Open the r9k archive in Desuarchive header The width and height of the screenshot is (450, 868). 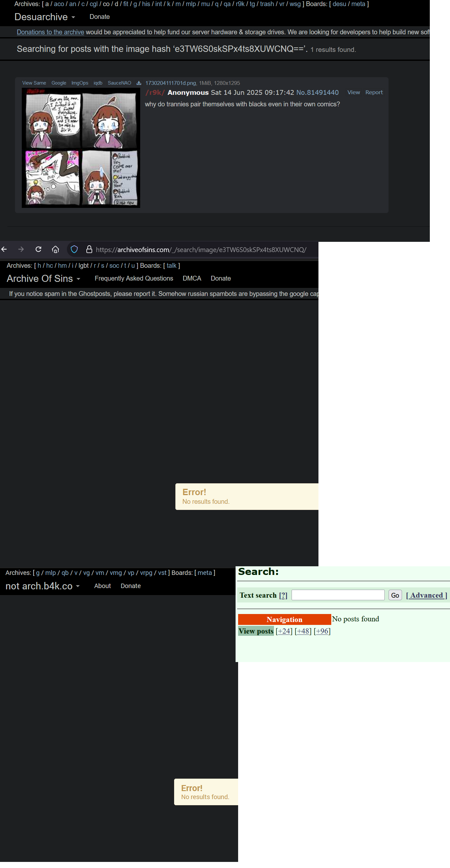pos(240,4)
